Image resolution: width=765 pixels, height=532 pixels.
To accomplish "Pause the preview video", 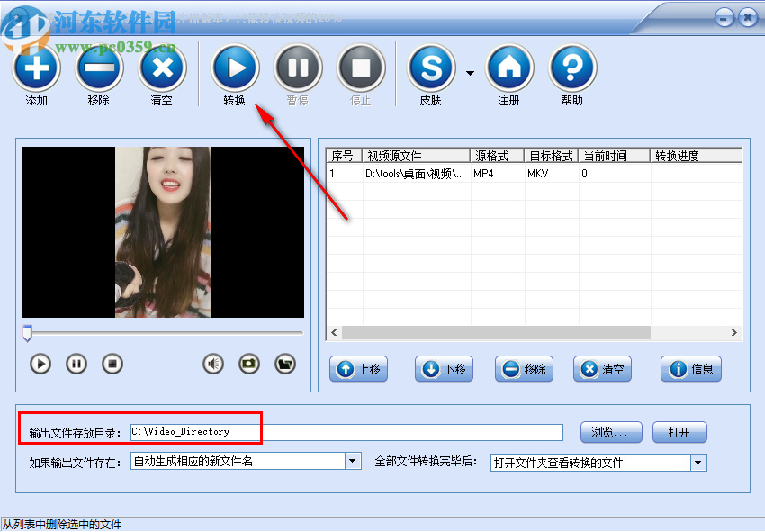I will [x=76, y=364].
